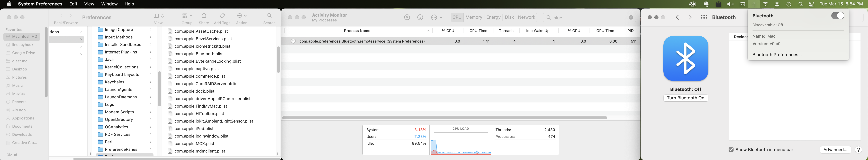Open Bluetooth Preferences... from the dropdown

(x=777, y=55)
